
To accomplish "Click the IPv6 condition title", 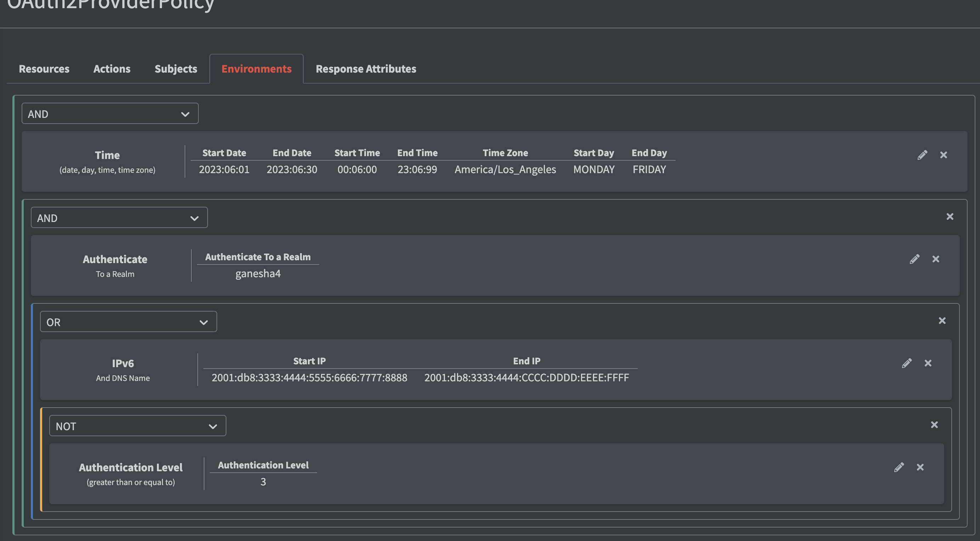I will coord(123,364).
